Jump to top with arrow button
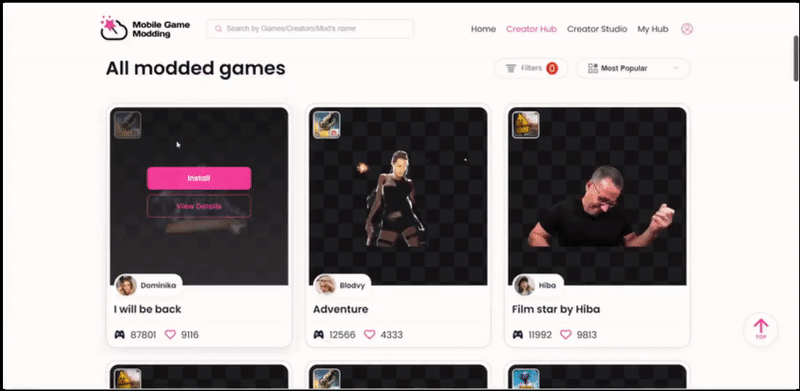 click(x=761, y=329)
